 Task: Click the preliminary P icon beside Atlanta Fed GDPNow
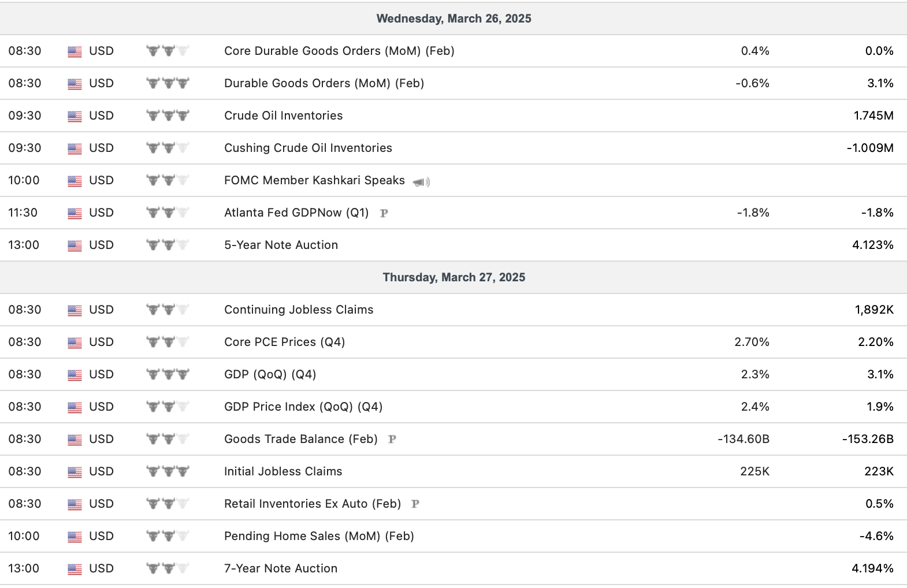click(x=384, y=213)
